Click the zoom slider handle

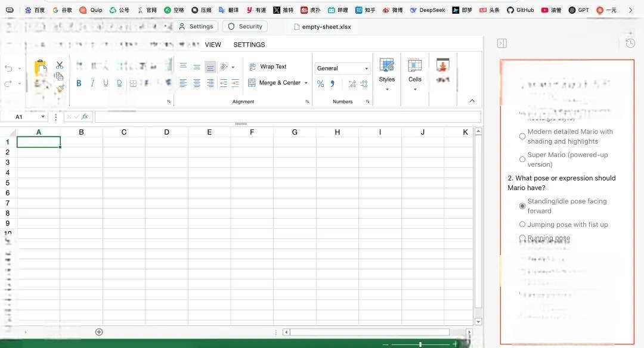(x=420, y=344)
